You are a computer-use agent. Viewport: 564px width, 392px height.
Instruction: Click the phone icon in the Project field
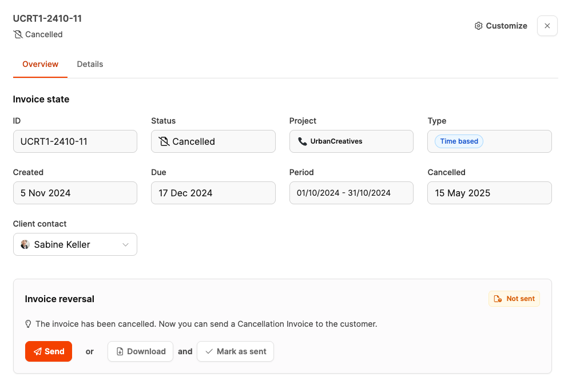pyautogui.click(x=302, y=141)
